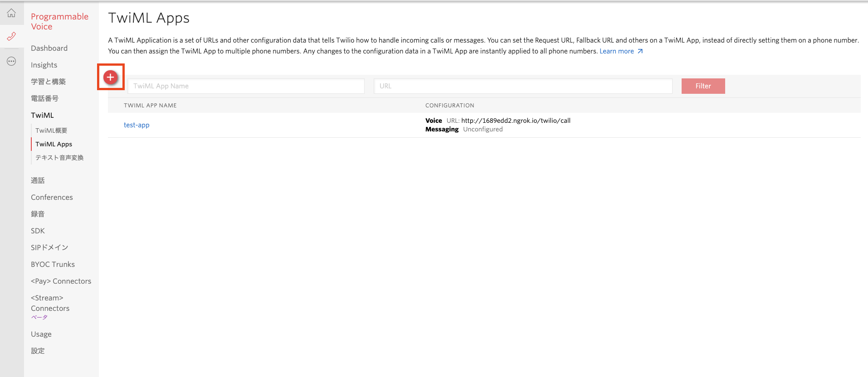Open the all products ellipsis icon
868x377 pixels.
[x=11, y=61]
